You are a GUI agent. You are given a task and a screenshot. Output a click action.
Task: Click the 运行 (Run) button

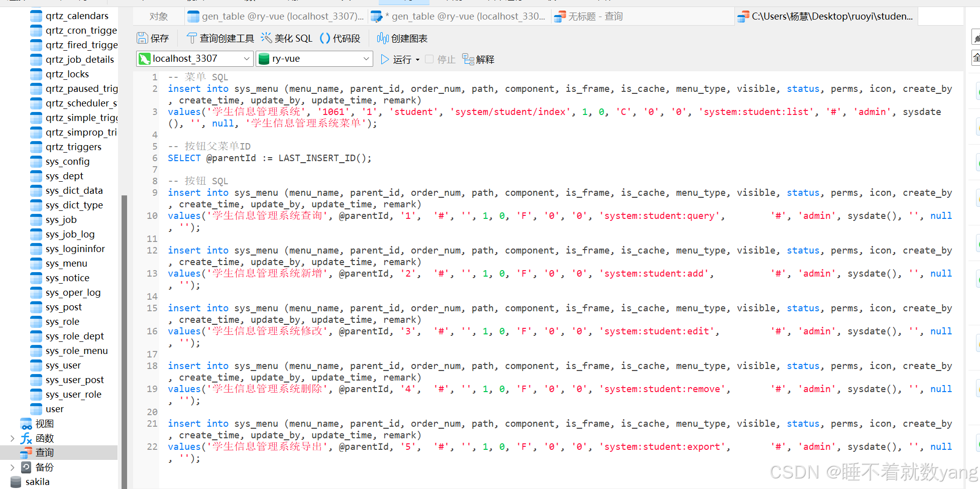point(397,59)
